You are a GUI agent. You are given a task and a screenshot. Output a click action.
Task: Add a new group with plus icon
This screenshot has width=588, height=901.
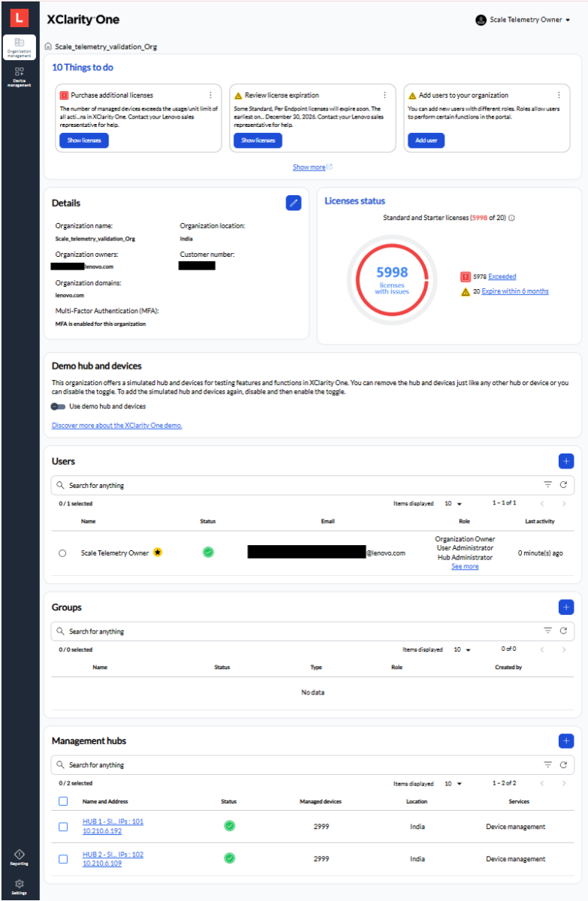click(566, 607)
